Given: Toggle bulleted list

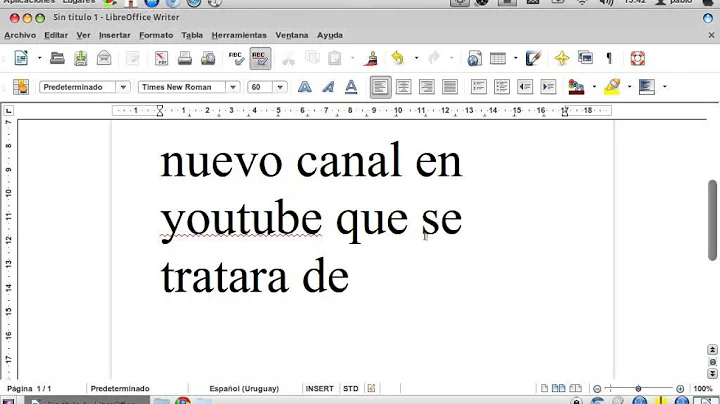Looking at the screenshot, I should [x=502, y=87].
